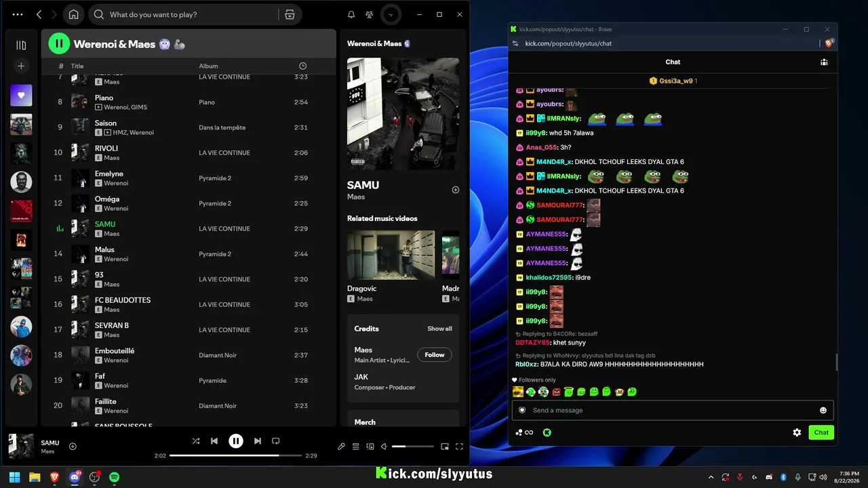
Task: Seek on the song progress bar
Action: [x=235, y=455]
